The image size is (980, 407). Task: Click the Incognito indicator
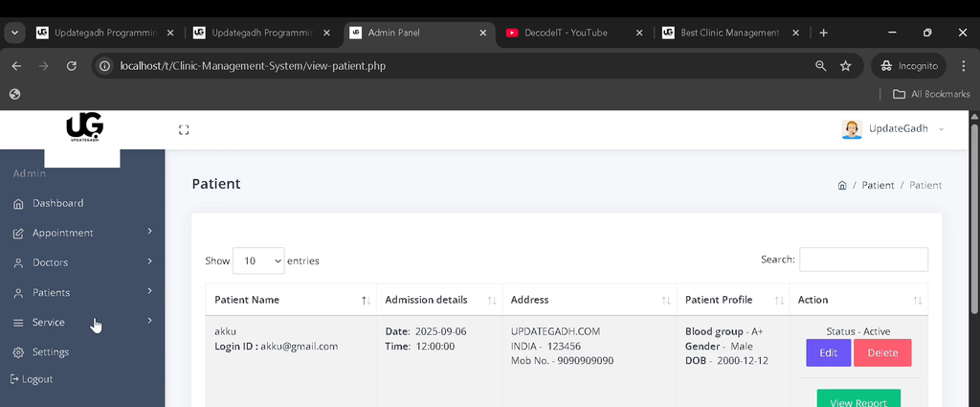coord(909,66)
